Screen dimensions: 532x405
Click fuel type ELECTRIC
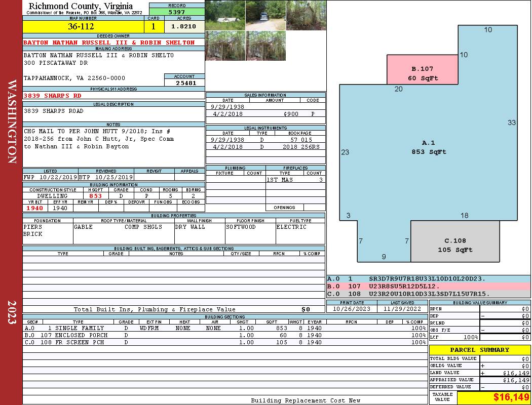pyautogui.click(x=291, y=227)
